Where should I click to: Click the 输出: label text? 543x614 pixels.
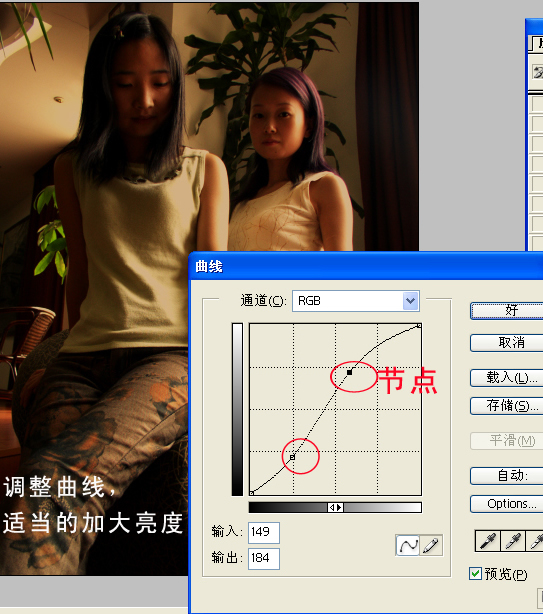click(x=227, y=558)
